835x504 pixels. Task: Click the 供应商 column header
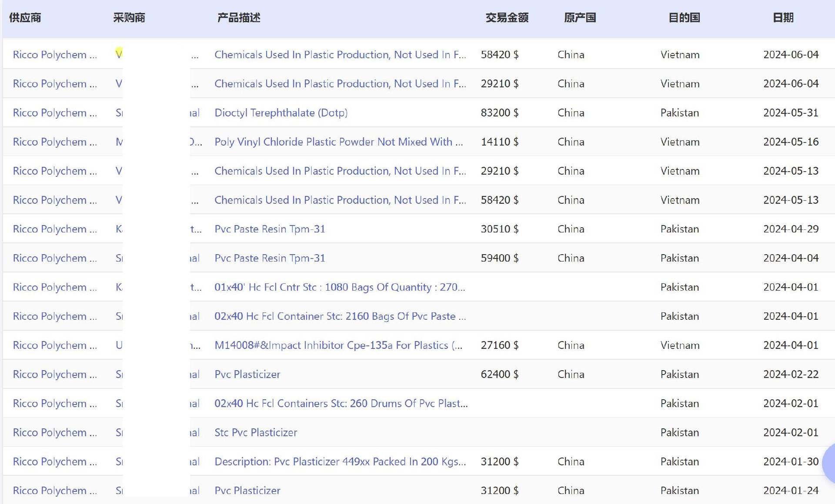coord(25,18)
